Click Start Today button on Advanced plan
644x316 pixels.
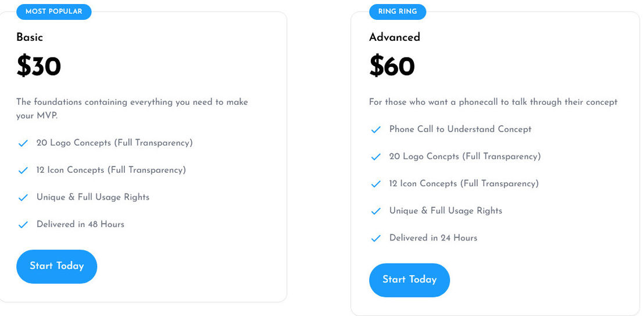[x=410, y=280]
